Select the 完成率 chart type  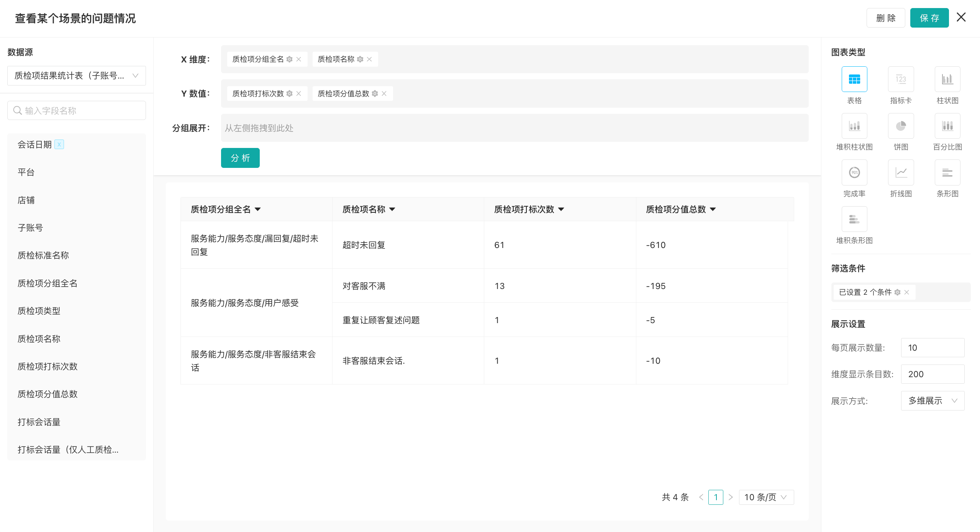click(x=854, y=172)
